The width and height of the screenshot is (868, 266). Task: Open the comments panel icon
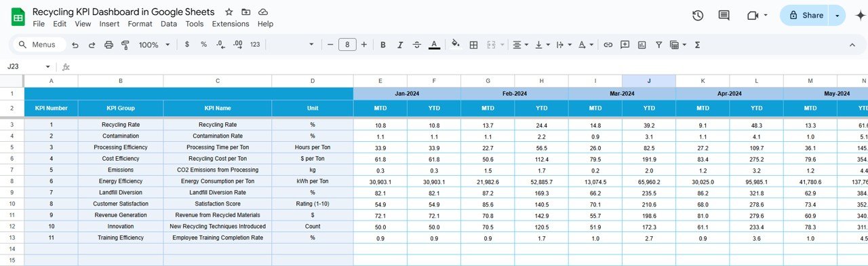[724, 16]
